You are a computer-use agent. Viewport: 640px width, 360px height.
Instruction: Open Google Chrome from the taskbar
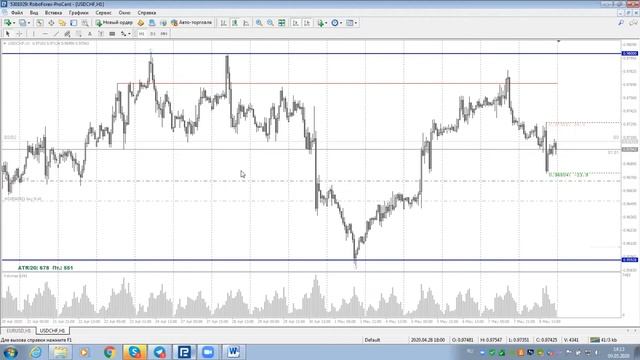click(109, 352)
